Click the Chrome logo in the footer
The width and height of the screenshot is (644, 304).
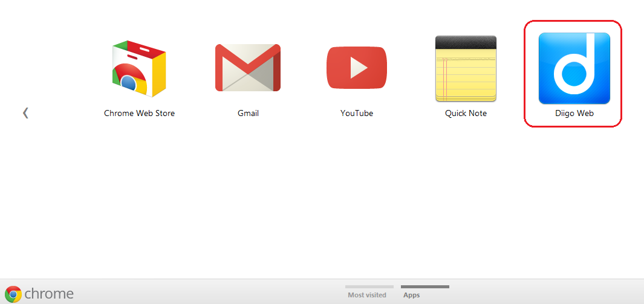click(x=39, y=294)
